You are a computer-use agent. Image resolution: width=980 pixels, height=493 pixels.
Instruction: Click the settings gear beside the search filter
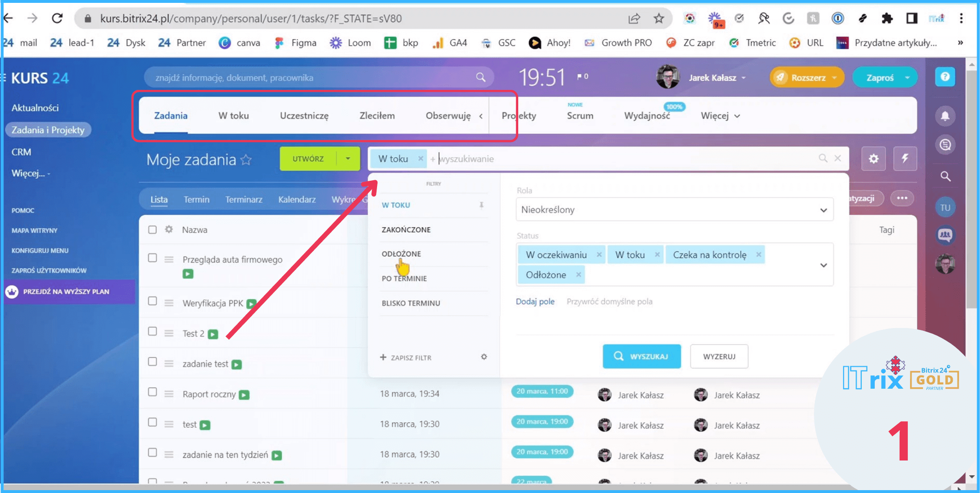(873, 159)
